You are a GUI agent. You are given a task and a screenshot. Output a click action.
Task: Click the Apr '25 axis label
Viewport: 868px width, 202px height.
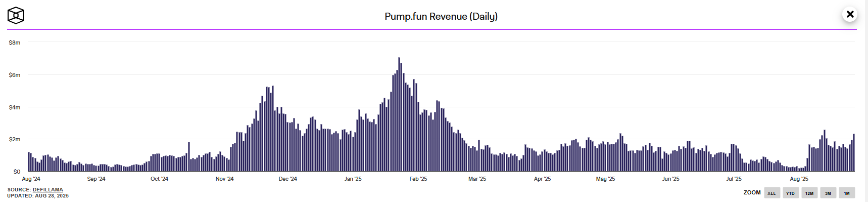click(x=542, y=179)
